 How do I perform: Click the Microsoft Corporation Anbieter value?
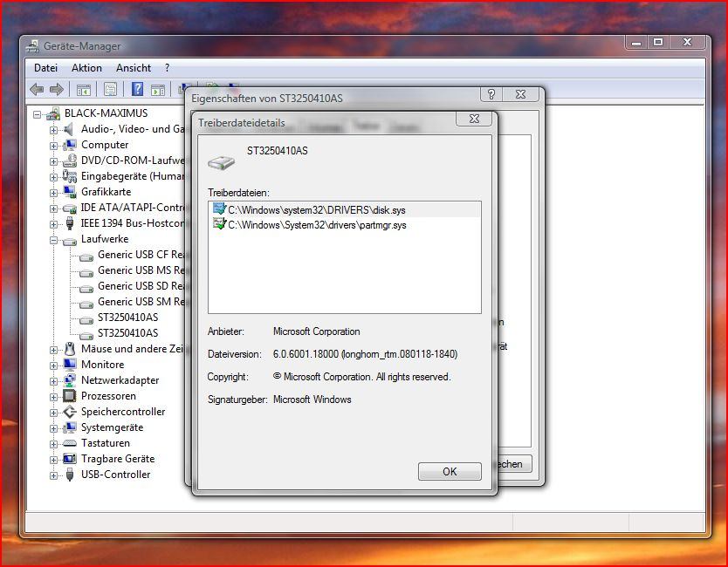316,331
